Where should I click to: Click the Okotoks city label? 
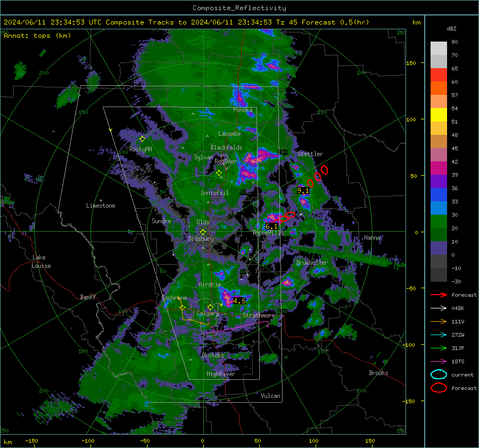(x=213, y=355)
